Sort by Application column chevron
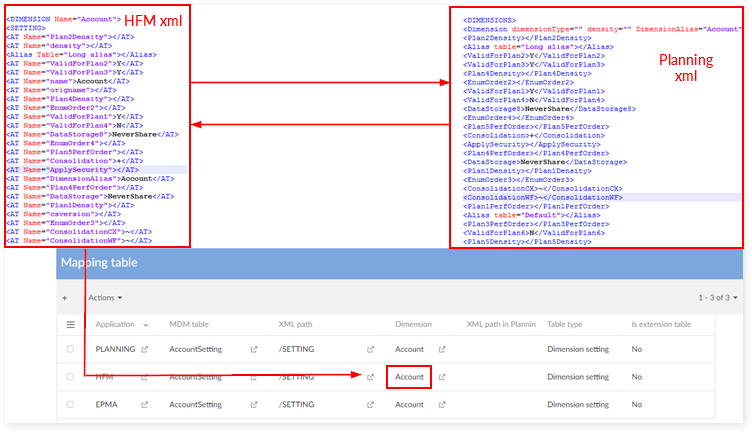 (x=146, y=325)
